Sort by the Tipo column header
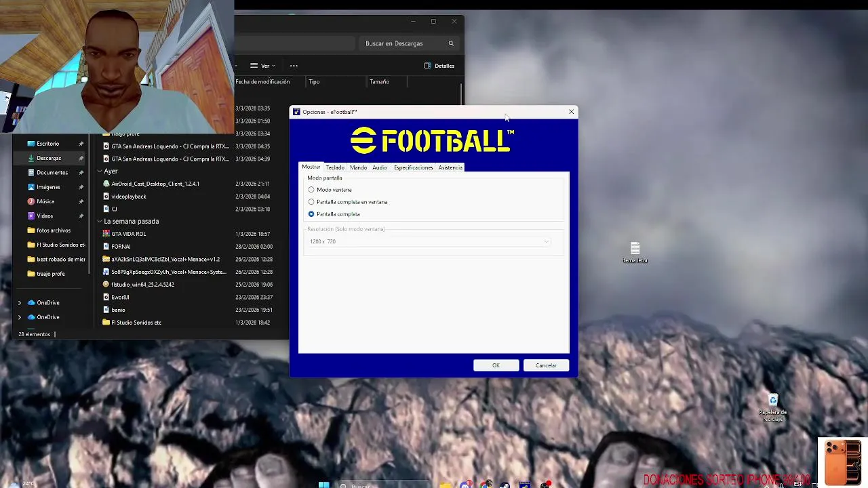868x488 pixels. click(x=314, y=82)
